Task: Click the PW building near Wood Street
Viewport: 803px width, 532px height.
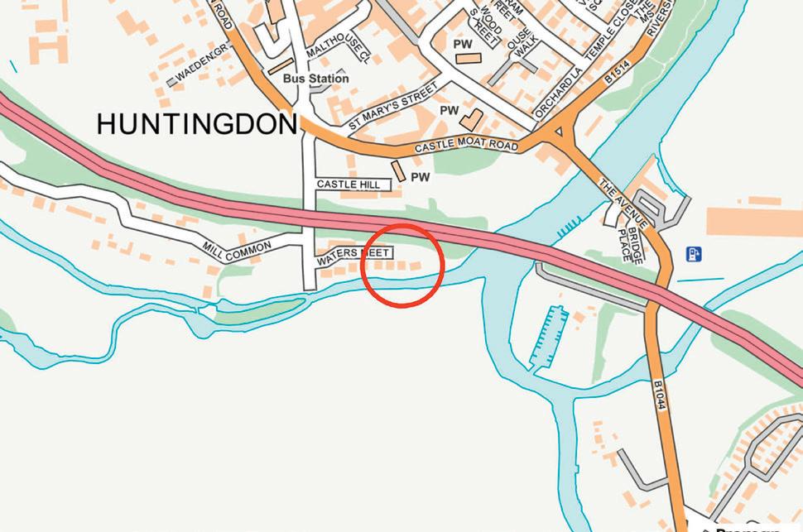Action: [x=469, y=59]
